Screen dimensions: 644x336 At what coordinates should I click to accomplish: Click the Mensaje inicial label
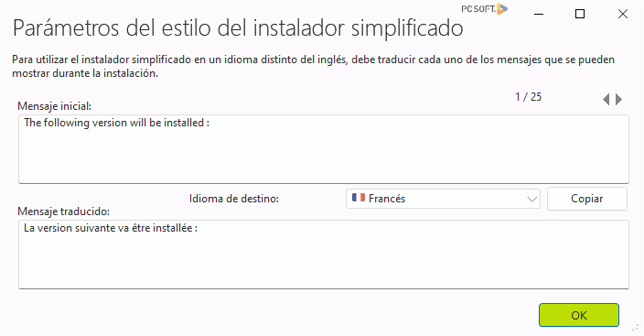[x=55, y=106]
